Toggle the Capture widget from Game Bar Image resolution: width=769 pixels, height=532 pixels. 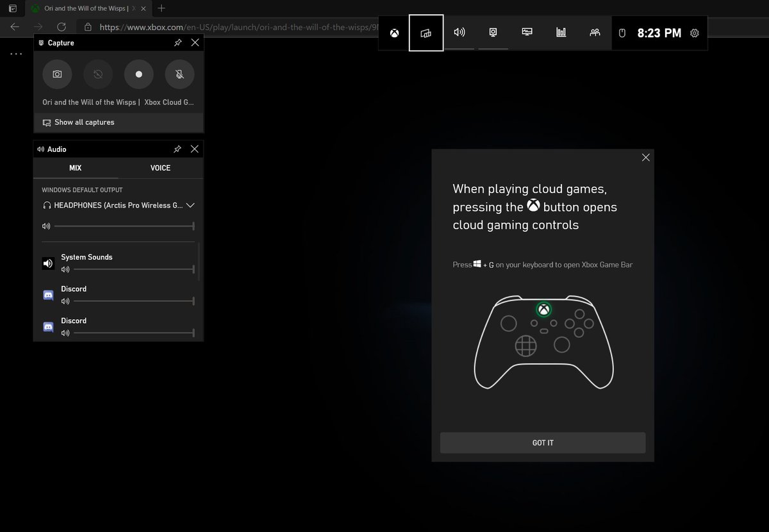pos(493,33)
